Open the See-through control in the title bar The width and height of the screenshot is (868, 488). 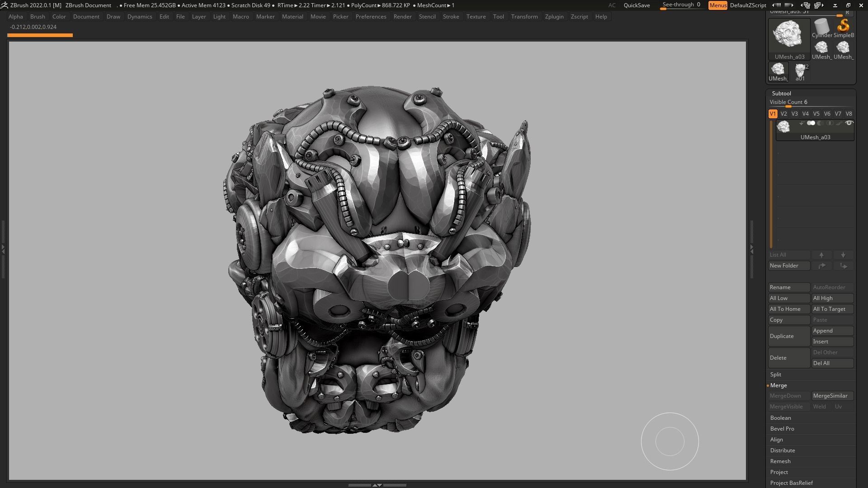tap(681, 5)
